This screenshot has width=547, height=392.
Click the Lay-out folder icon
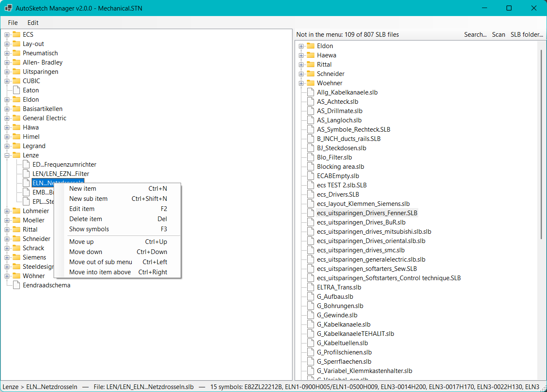click(16, 43)
